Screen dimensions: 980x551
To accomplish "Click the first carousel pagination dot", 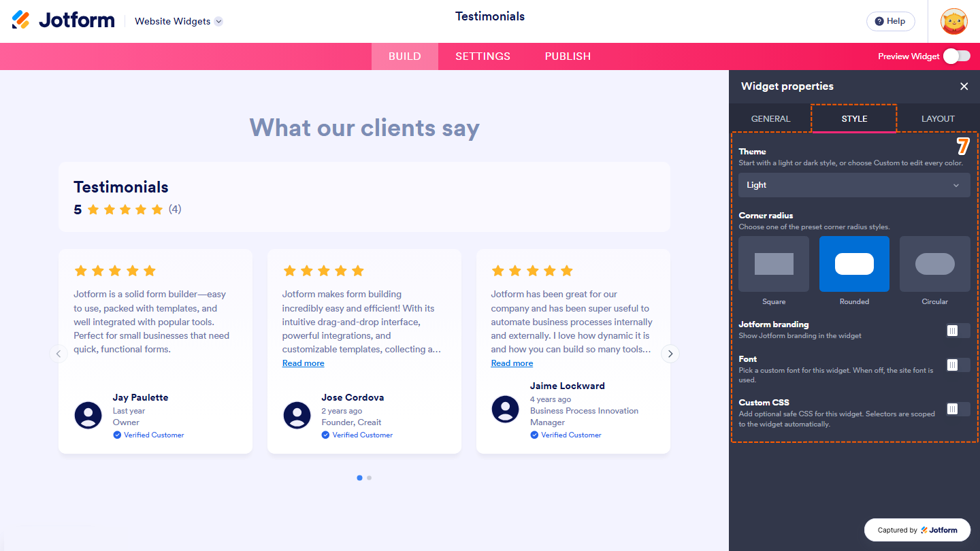I will (x=359, y=478).
